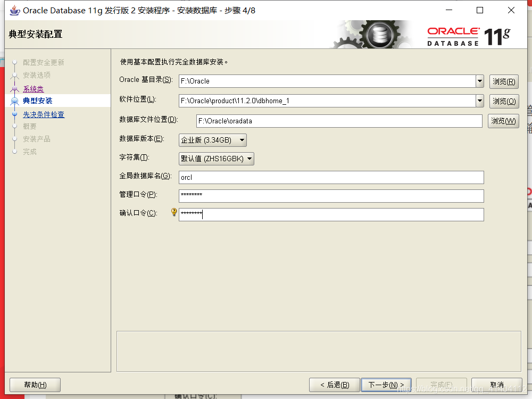
Task: Click the message area below the form
Action: [319, 352]
